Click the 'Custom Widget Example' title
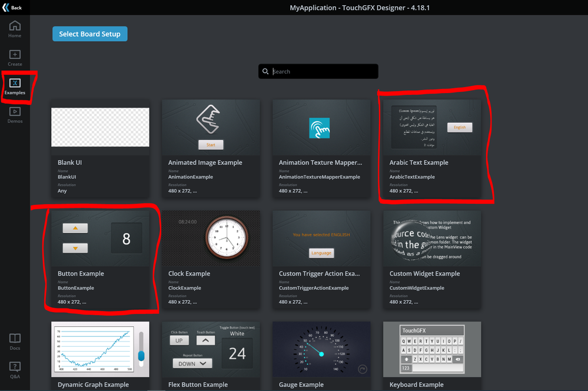588x391 pixels. tap(425, 274)
